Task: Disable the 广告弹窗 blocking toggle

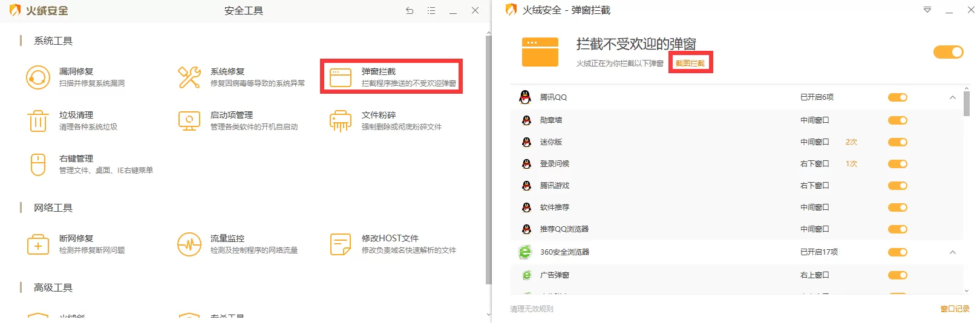Action: point(898,275)
